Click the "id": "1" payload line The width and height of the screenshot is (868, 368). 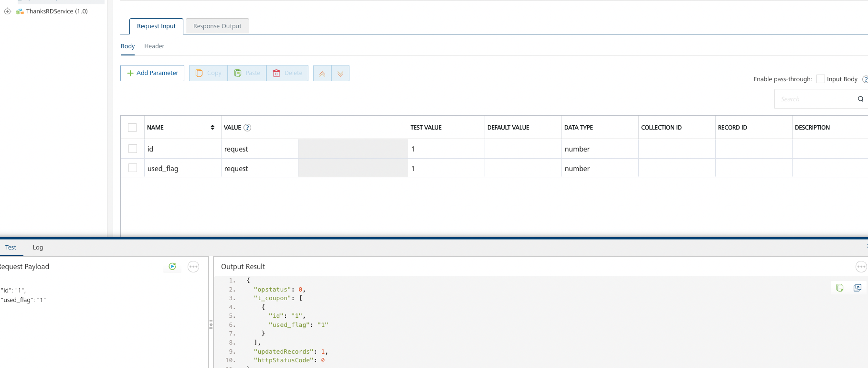(x=13, y=290)
